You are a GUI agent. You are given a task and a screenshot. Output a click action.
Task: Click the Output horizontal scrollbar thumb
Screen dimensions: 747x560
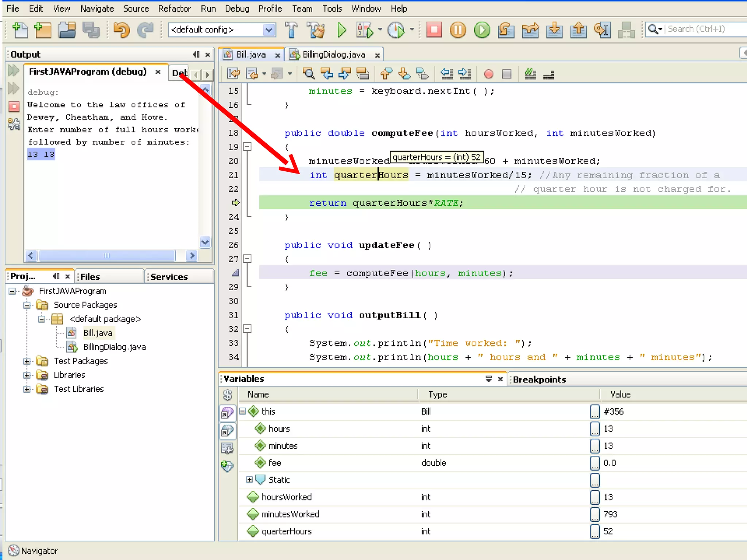107,256
